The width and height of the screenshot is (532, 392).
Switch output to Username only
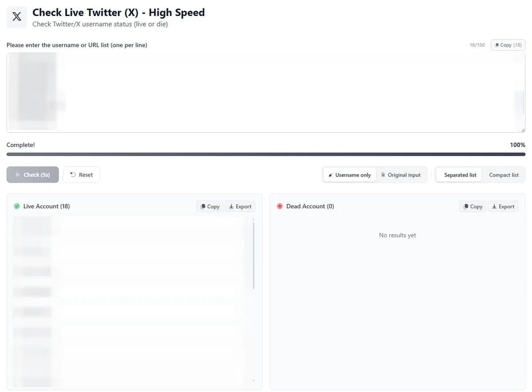click(350, 175)
